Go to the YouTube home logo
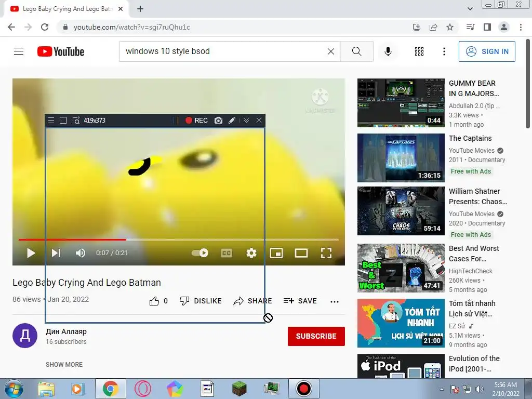 pyautogui.click(x=61, y=51)
